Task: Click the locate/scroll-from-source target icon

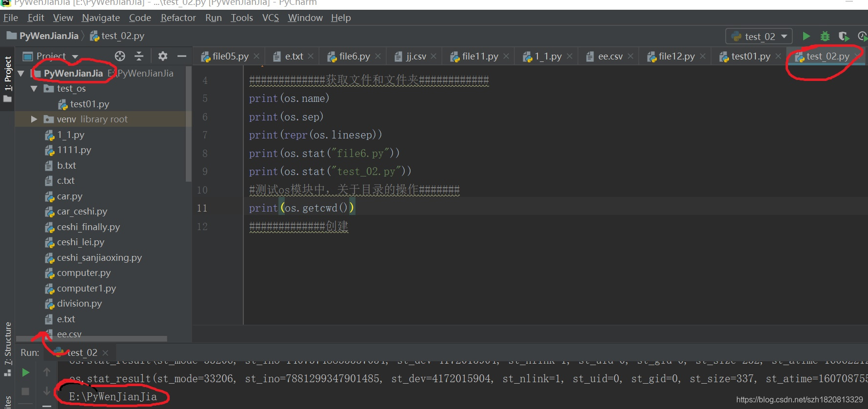Action: coord(120,56)
